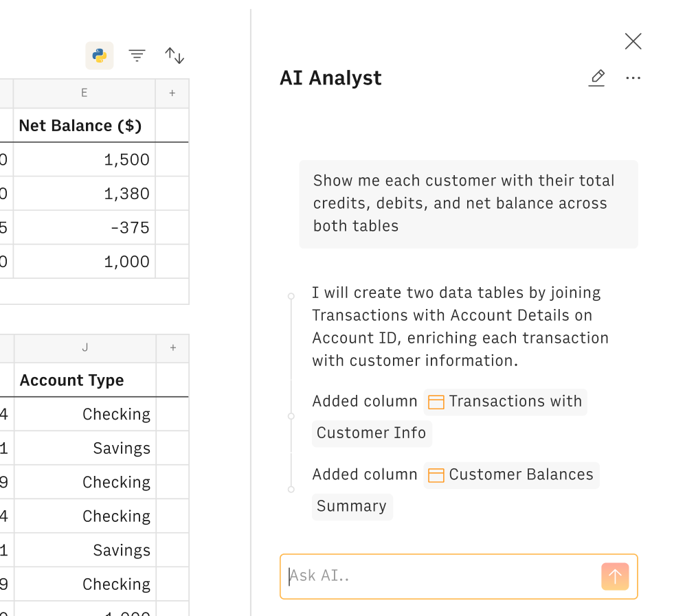Open the Customer Info table link
674x616 pixels.
point(371,433)
